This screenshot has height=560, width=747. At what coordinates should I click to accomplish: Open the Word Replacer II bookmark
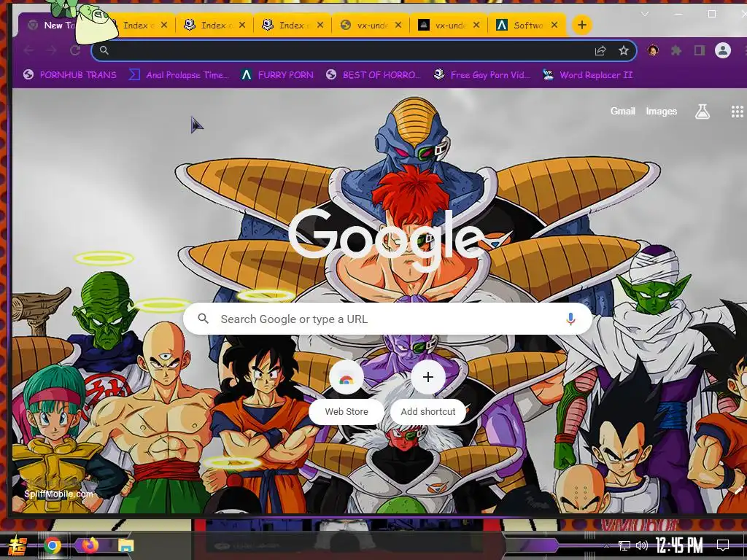tap(587, 75)
